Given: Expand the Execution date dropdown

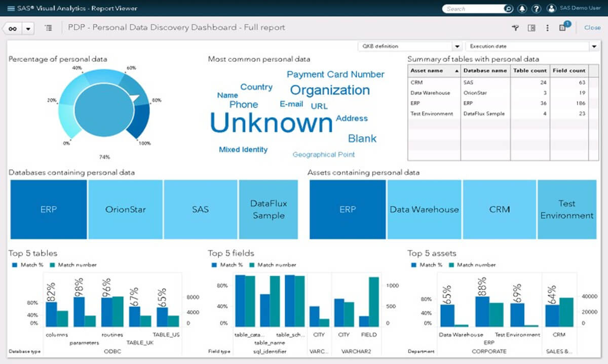Looking at the screenshot, I should [594, 46].
